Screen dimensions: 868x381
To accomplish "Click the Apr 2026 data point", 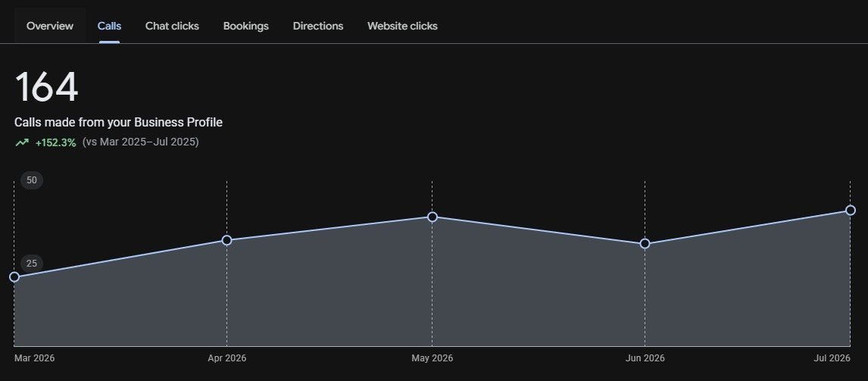I will pos(226,240).
